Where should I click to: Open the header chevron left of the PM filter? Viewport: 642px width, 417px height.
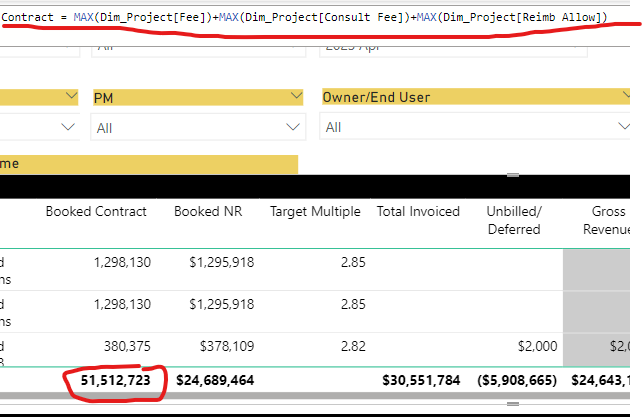pyautogui.click(x=71, y=96)
